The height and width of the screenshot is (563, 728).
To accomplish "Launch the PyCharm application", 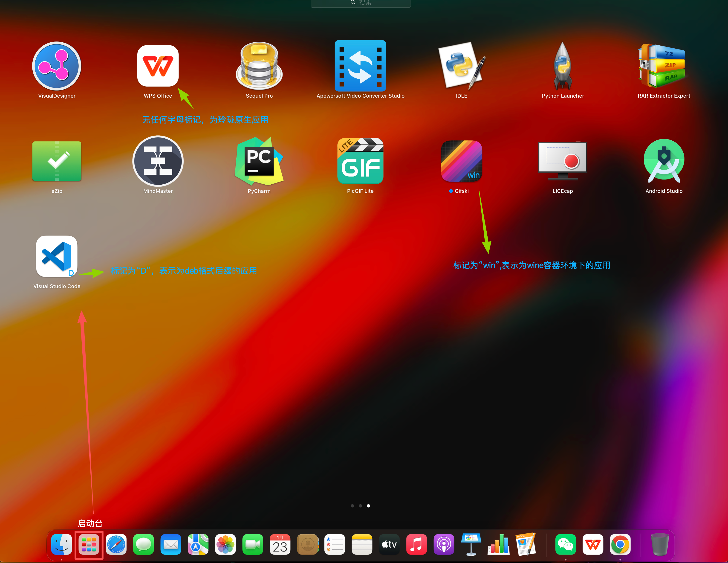I will [x=259, y=161].
